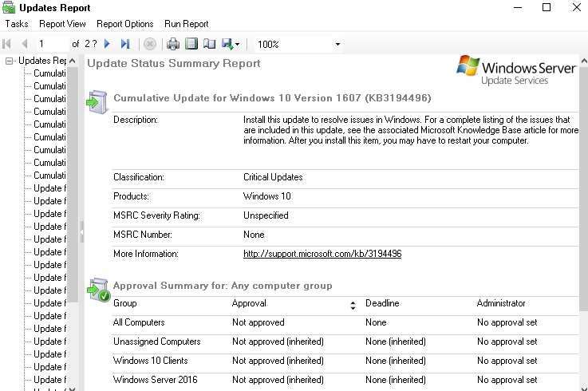
Task: Click Run Report in menu bar
Action: (x=187, y=24)
